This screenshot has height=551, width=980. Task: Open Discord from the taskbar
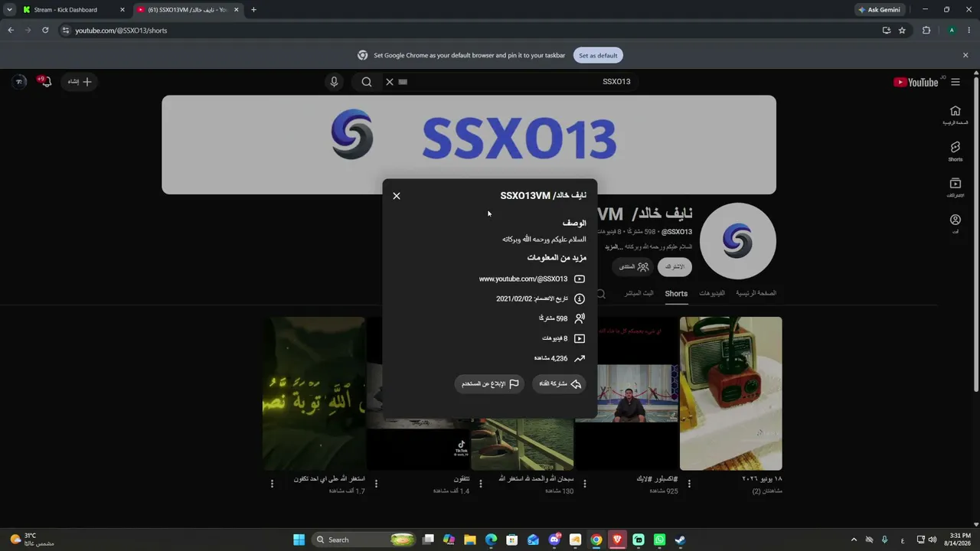pos(554,540)
